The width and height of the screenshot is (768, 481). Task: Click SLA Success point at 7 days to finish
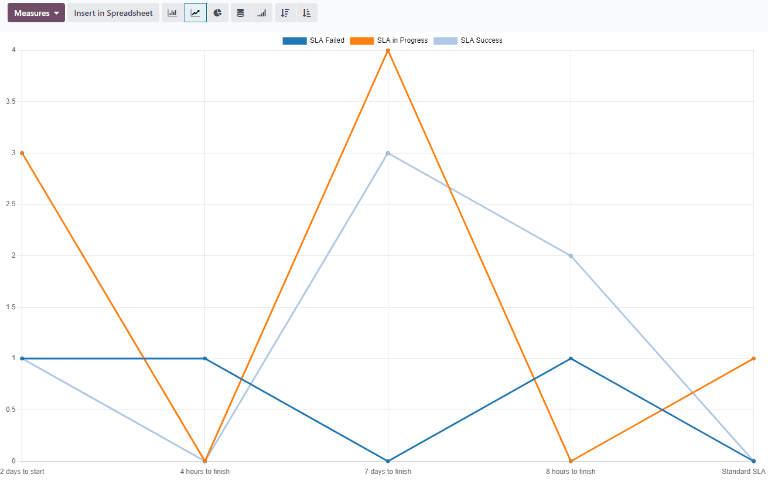(x=387, y=153)
